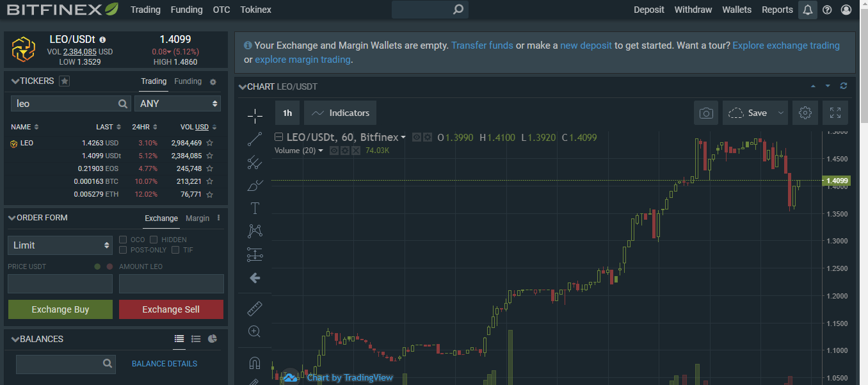
Task: Select the crosshair cursor tool
Action: click(254, 116)
